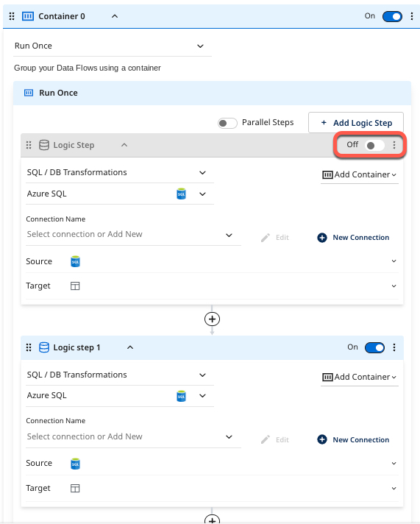Click the Azure SQL icon in Logic Step
Image resolution: width=420 pixels, height=524 pixels.
tap(181, 194)
